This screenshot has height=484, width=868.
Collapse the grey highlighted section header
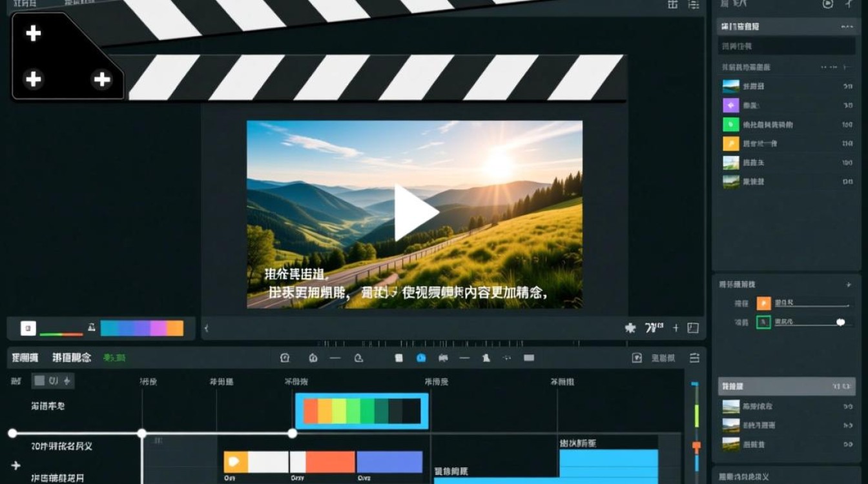787,387
